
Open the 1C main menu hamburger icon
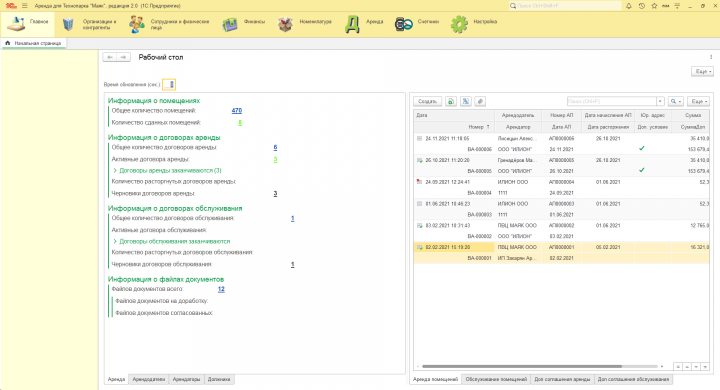[x=25, y=6]
